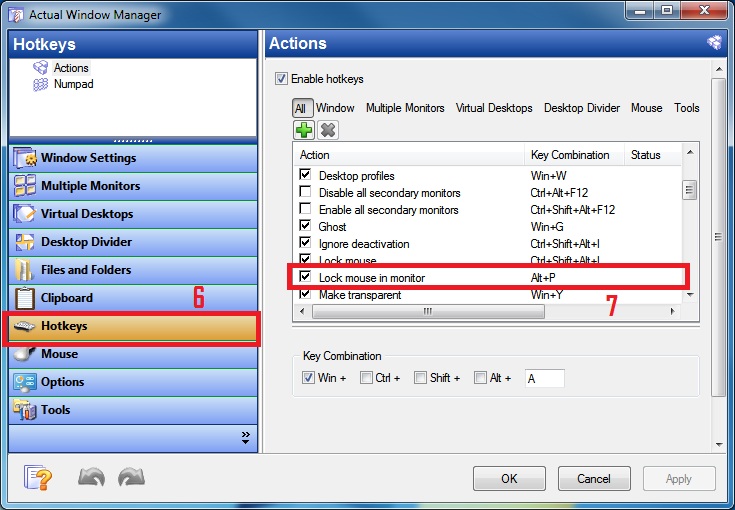Click the Tools sidebar icon
Screen dimensions: 735x510
click(x=24, y=410)
